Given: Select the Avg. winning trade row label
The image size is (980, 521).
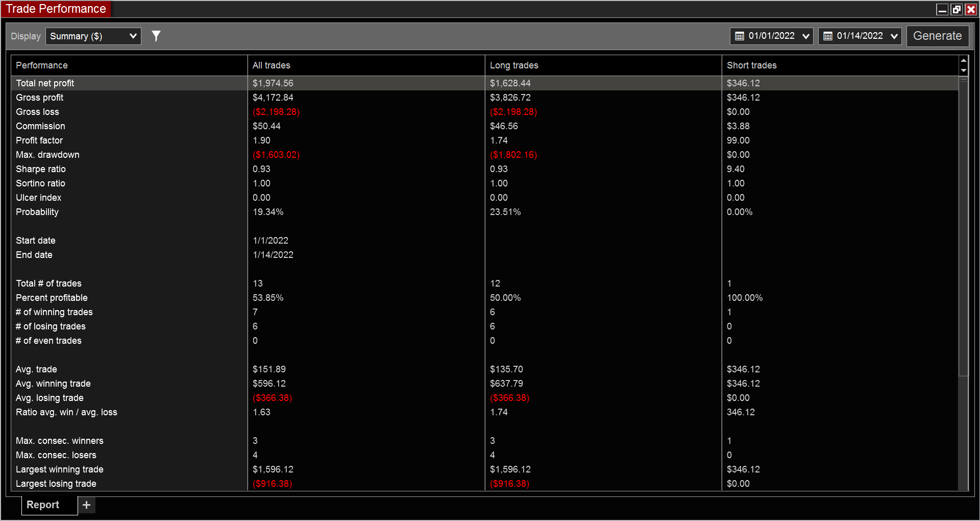Looking at the screenshot, I should click(x=53, y=384).
